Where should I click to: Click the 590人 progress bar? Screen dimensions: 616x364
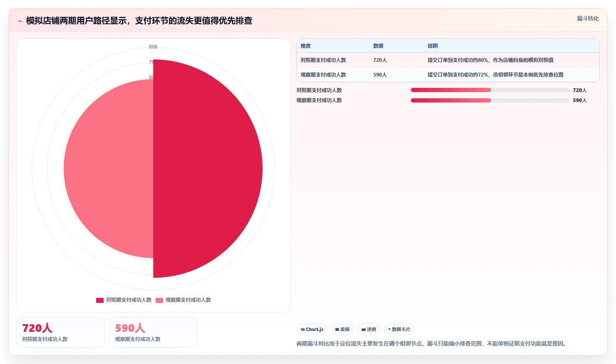point(490,100)
